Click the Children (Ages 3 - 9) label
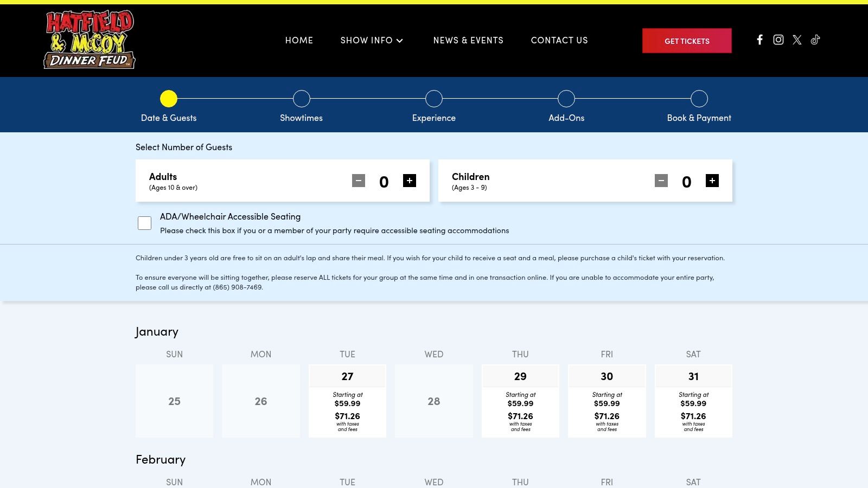The image size is (868, 488). [470, 181]
